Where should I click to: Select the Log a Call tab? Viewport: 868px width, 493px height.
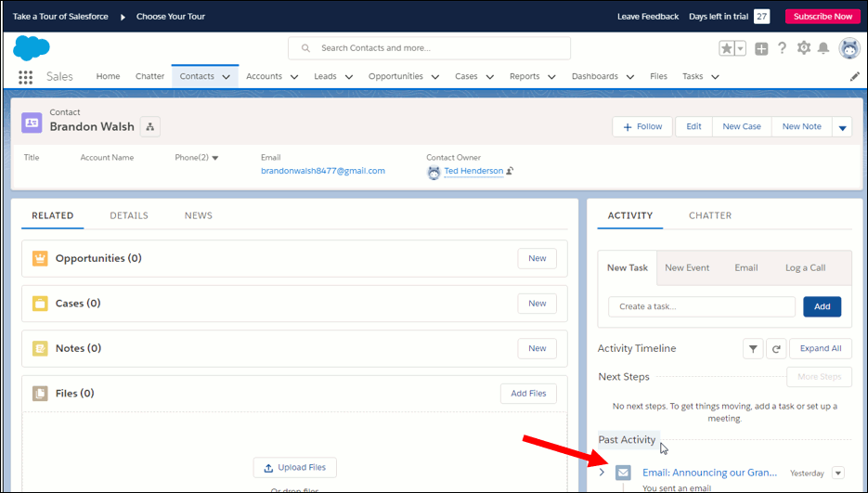click(806, 267)
